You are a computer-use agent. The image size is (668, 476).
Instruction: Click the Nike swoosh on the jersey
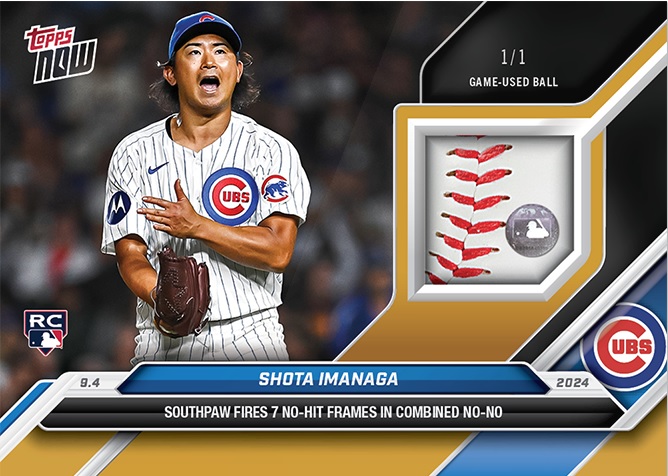pos(158,168)
